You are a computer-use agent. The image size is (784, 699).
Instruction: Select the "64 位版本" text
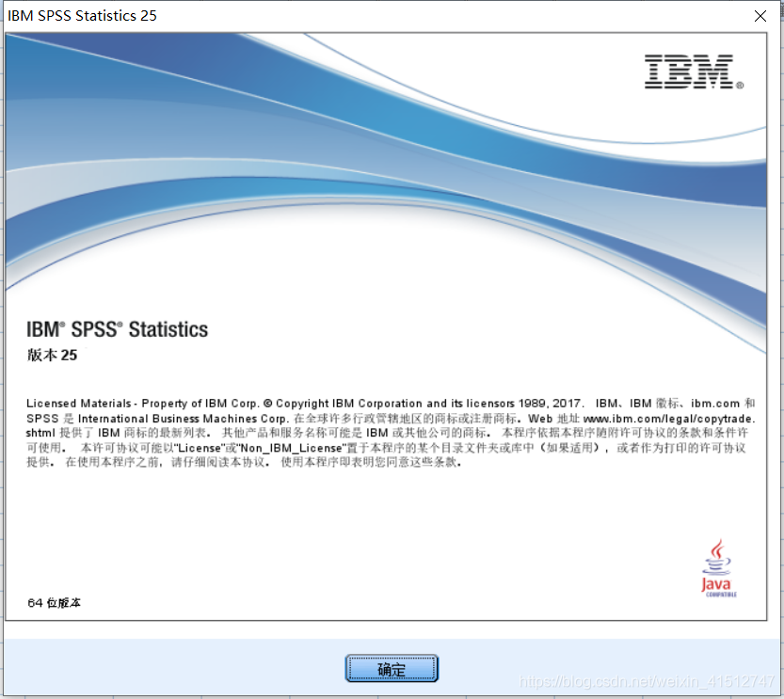pos(54,603)
